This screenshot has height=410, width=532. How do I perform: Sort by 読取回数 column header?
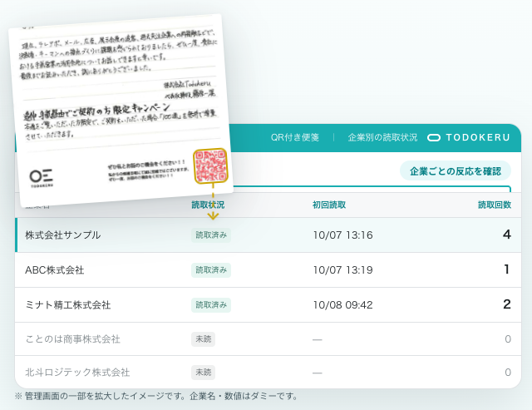(495, 205)
